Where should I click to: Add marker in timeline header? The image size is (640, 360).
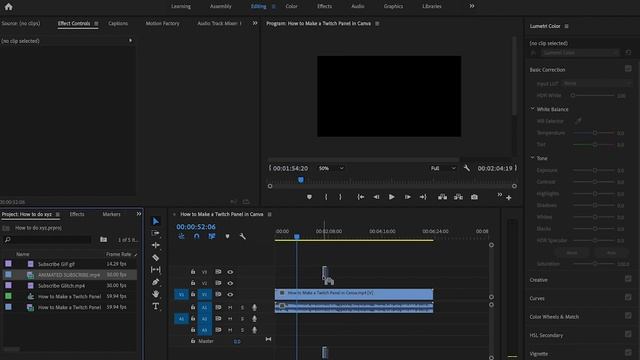[x=227, y=236]
